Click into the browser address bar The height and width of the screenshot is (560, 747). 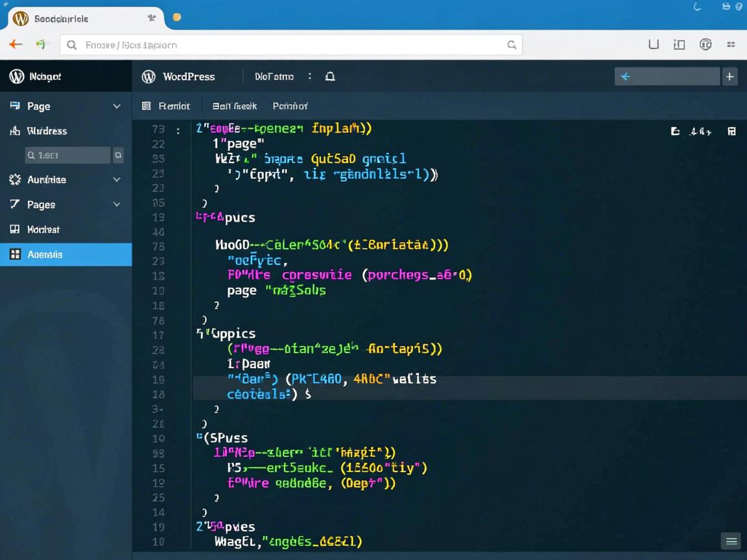pos(292,45)
